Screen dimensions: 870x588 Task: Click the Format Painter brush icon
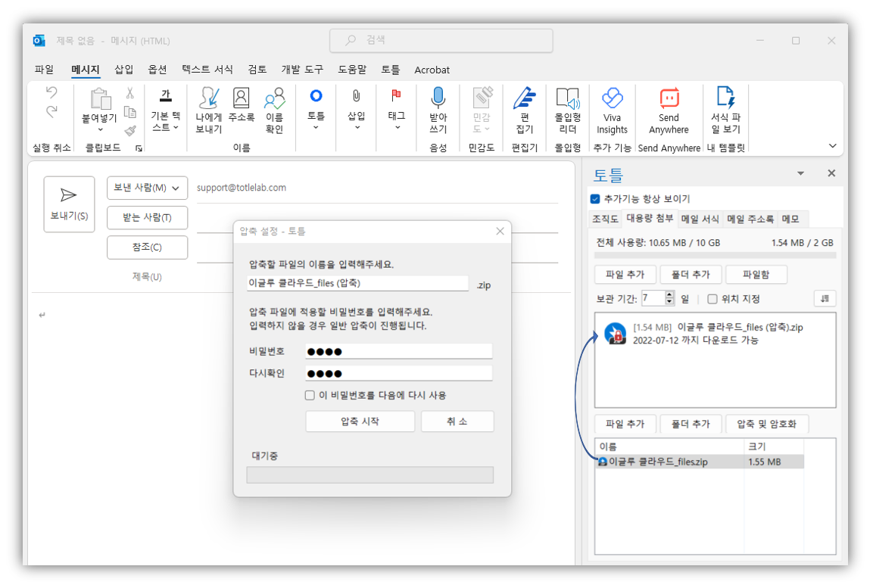pos(129,130)
